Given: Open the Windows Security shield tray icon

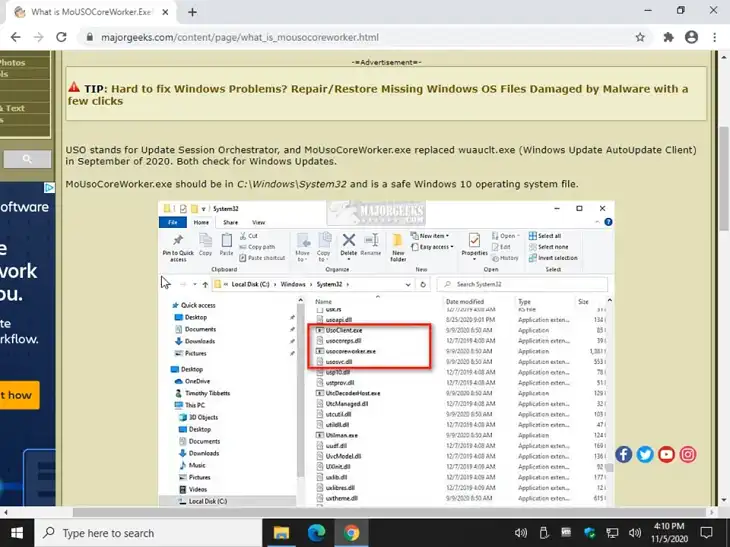Looking at the screenshot, I should point(589,533).
